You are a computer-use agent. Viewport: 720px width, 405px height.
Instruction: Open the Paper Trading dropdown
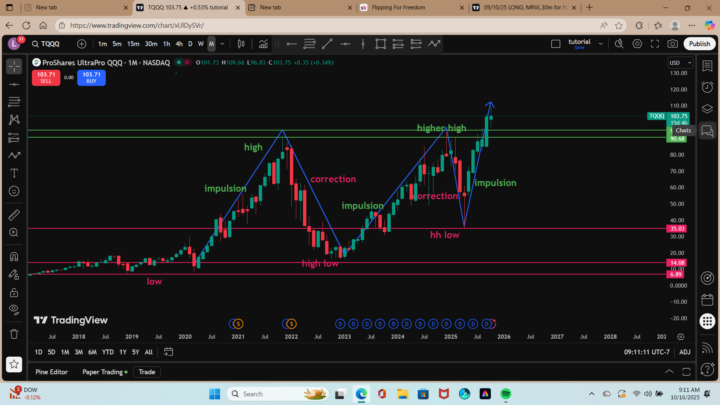[x=101, y=371]
